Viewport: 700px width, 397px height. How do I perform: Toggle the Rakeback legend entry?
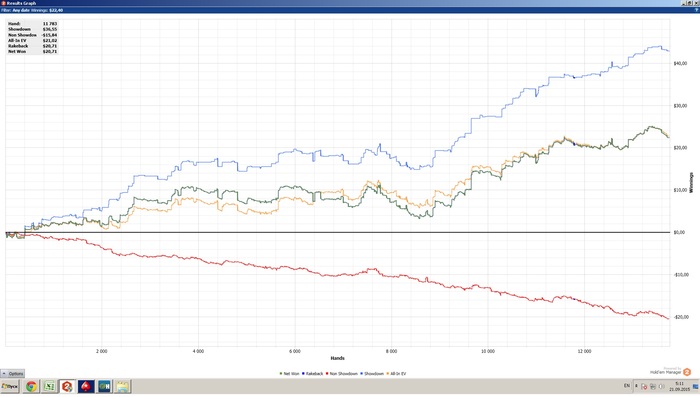click(312, 373)
